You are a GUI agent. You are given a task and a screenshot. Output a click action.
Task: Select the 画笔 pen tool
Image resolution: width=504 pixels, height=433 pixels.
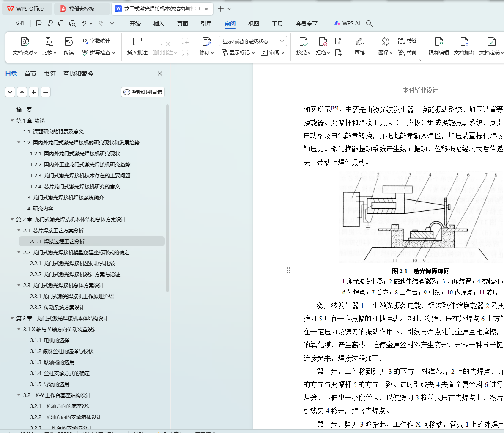tap(360, 46)
